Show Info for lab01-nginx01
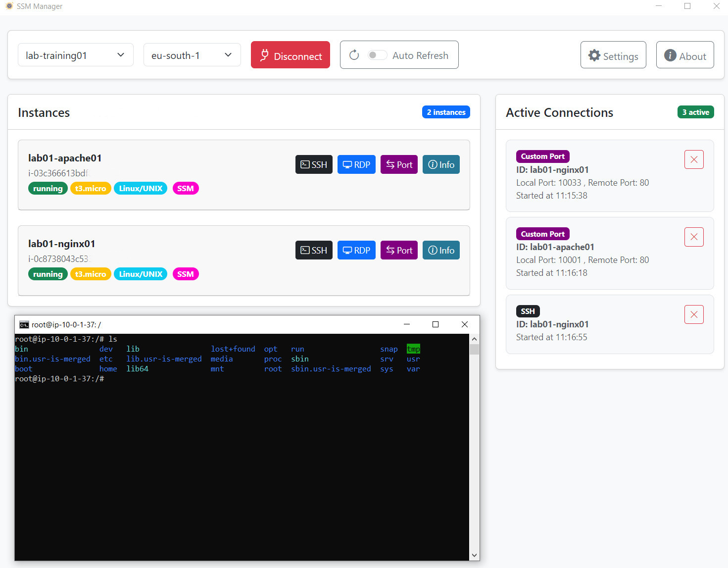 (441, 250)
